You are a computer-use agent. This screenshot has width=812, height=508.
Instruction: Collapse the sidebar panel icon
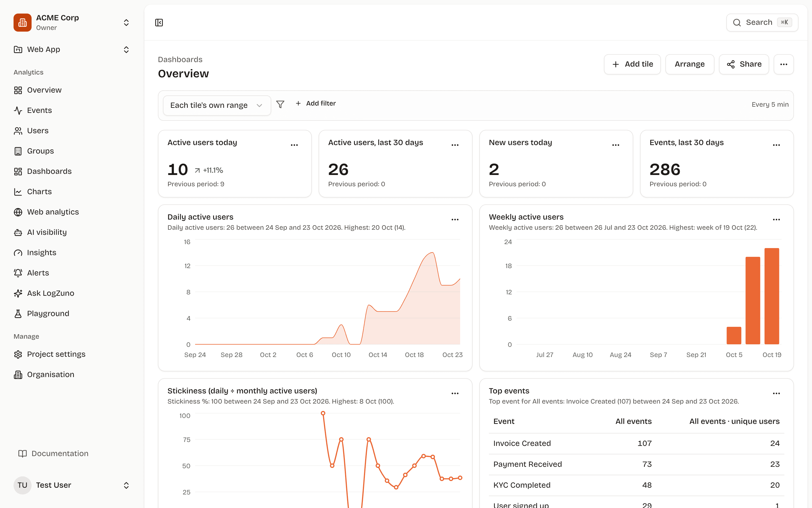159,23
